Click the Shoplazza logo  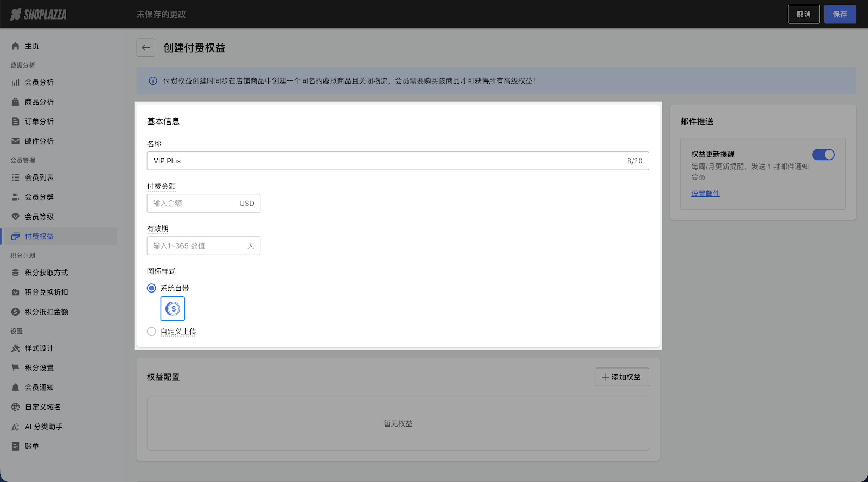(39, 15)
